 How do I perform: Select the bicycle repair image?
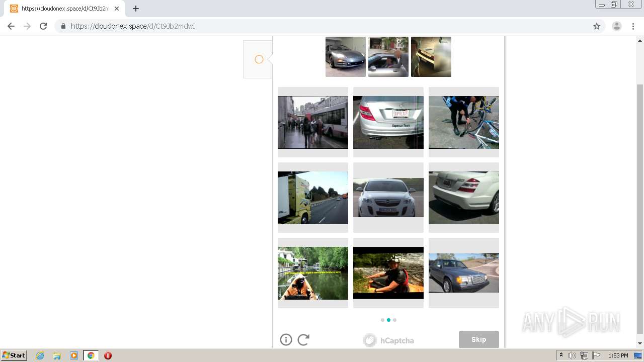[x=464, y=122]
